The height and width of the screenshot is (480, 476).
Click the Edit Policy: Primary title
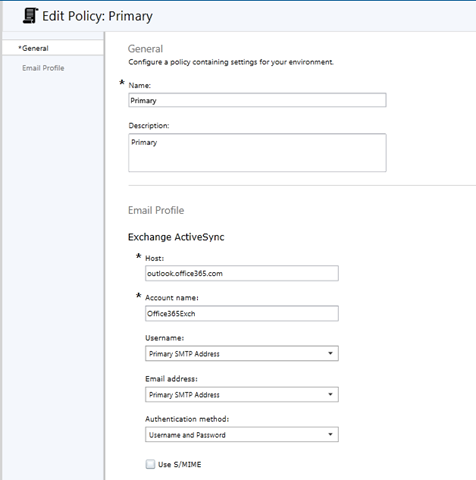pos(97,16)
